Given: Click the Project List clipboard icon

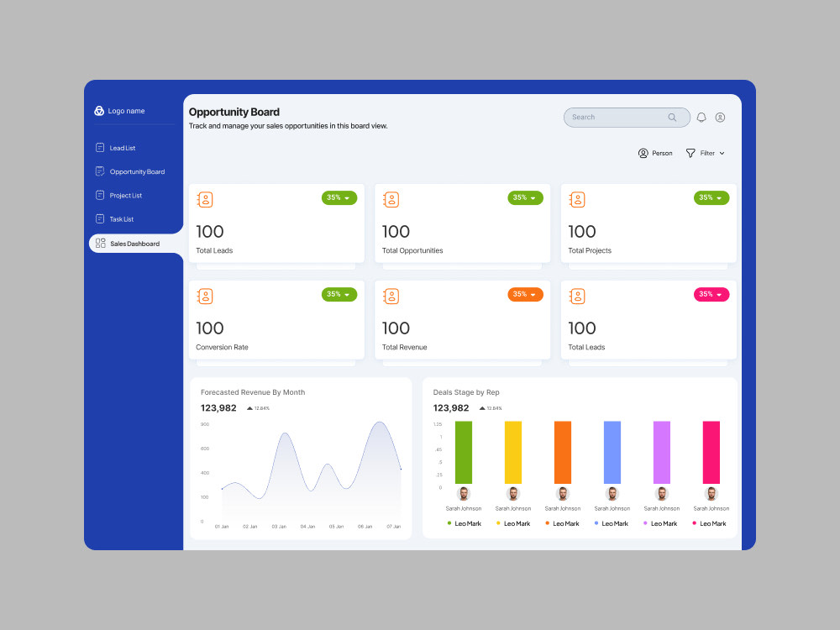Looking at the screenshot, I should (100, 195).
